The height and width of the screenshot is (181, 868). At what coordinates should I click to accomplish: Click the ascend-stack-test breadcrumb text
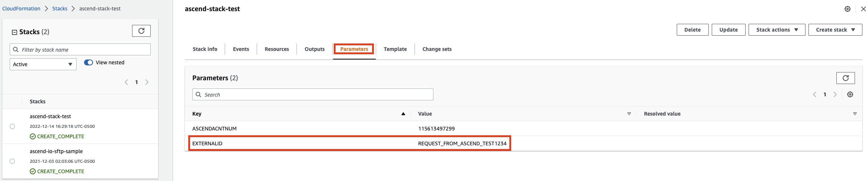pos(100,9)
